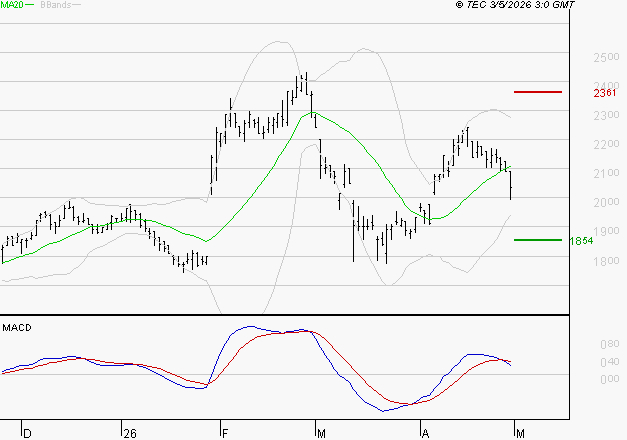Click the MACD 040 scale label

(610, 362)
